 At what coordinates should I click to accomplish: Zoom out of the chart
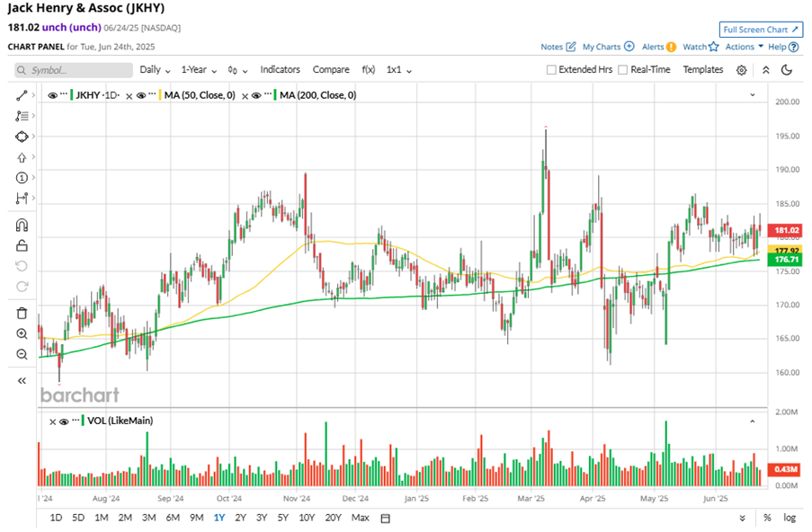click(22, 354)
